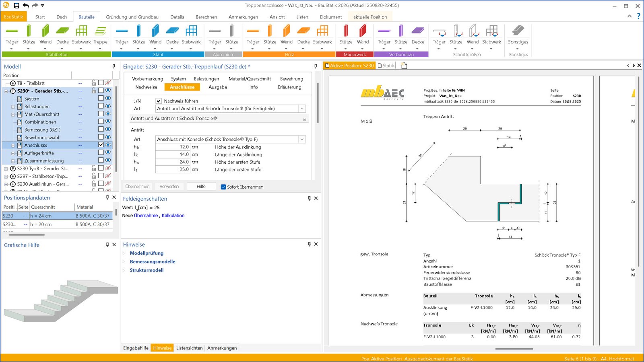Screen dimensions: 644x362
Task: Toggle the Sofort übernehmen checkbox
Action: [223, 187]
